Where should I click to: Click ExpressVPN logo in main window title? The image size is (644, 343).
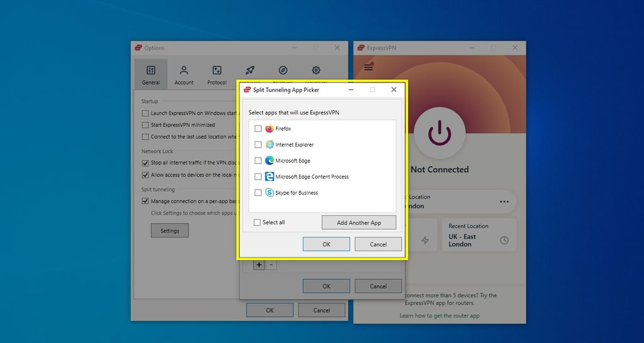pyautogui.click(x=361, y=48)
